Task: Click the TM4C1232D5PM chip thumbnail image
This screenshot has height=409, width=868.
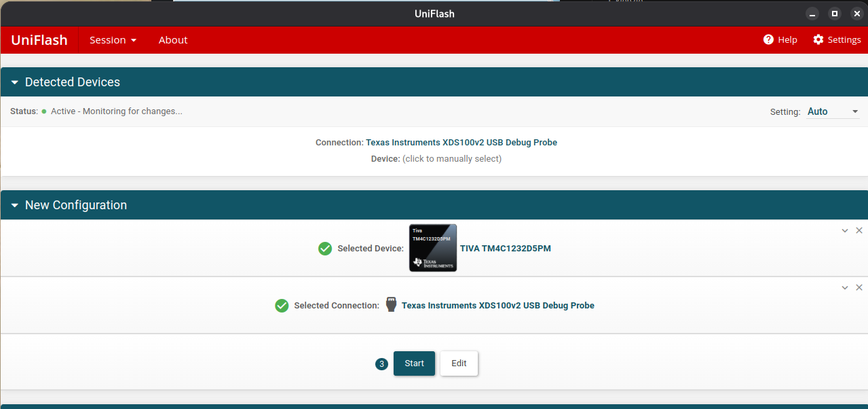Action: (x=433, y=248)
